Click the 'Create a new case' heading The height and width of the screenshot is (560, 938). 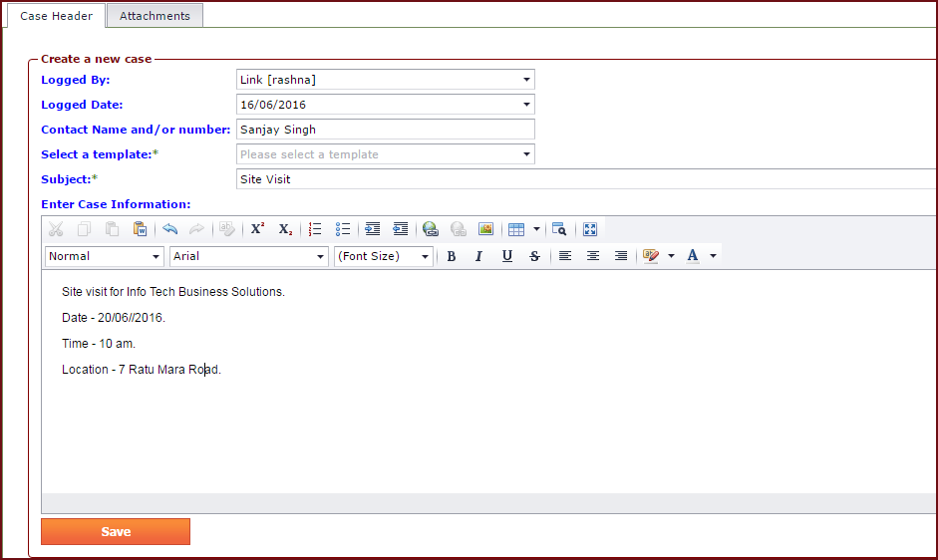pyautogui.click(x=97, y=59)
